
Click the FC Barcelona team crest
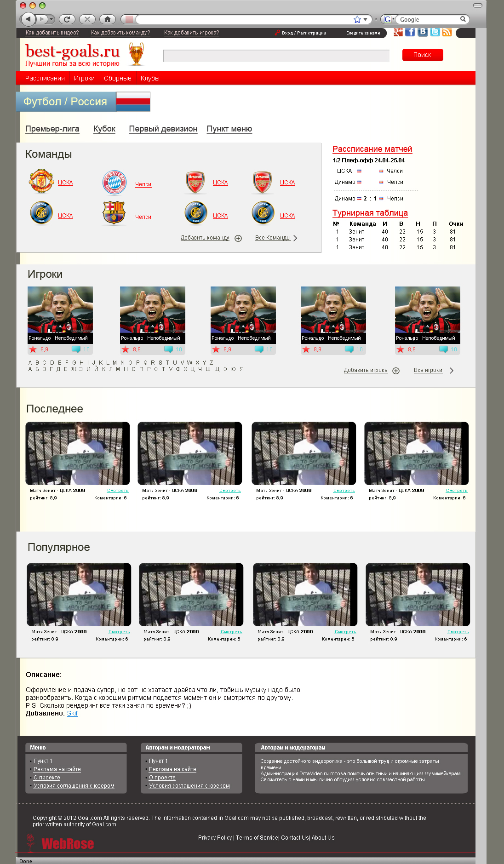point(114,213)
